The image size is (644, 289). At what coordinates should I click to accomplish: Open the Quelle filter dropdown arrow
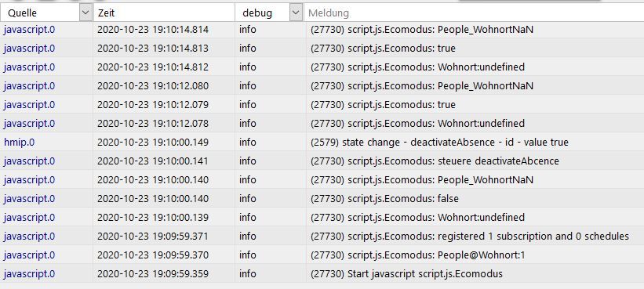coord(86,13)
